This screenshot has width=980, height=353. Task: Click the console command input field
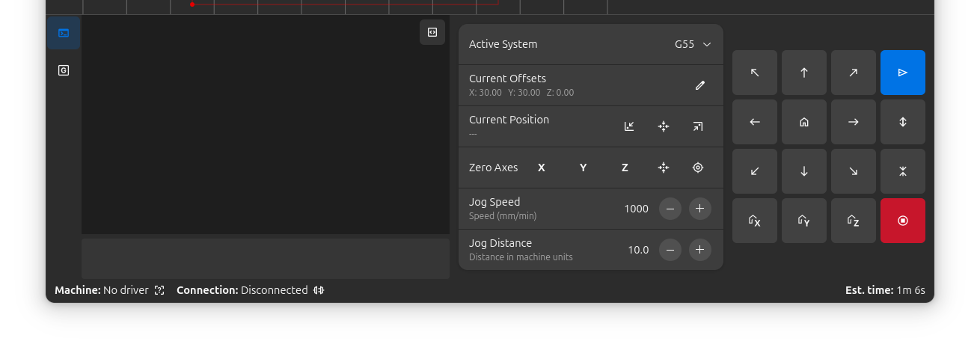(x=265, y=258)
